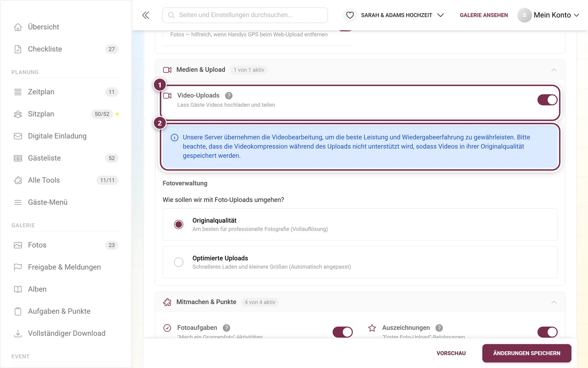Click Änderungen speichern button

527,353
